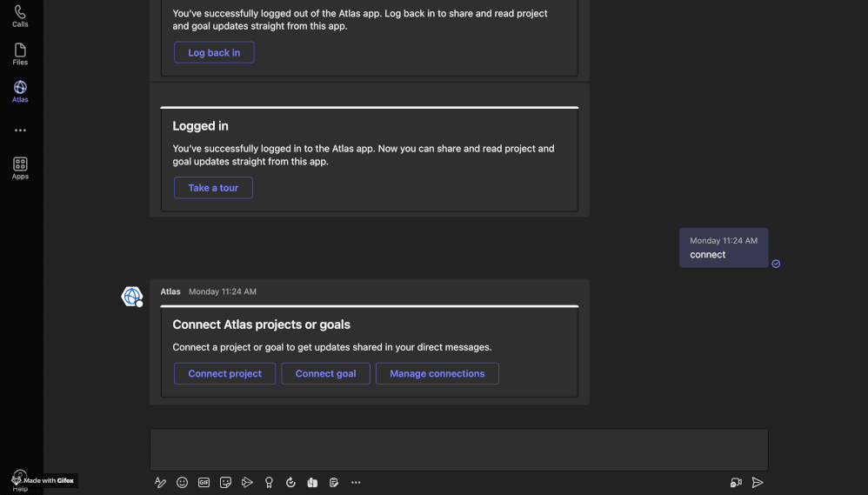Open the Praise badge icon

[269, 483]
